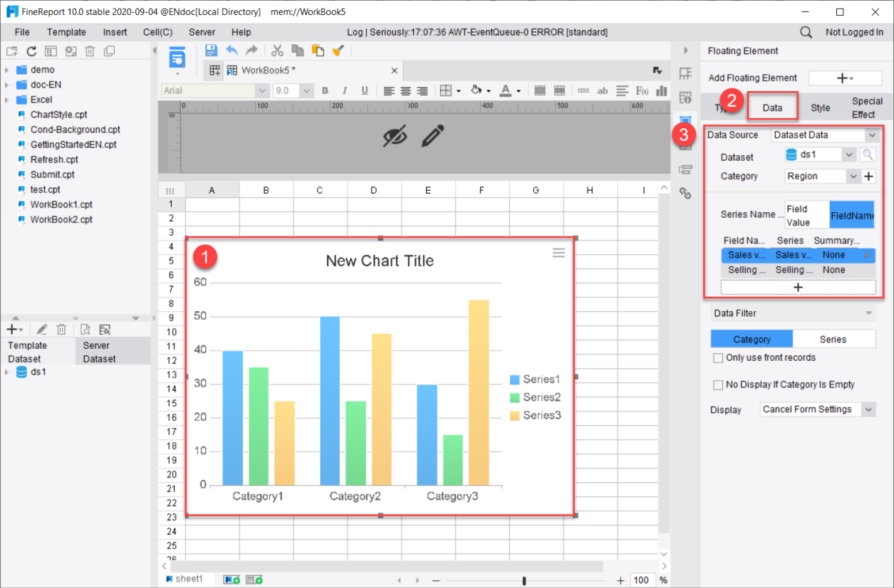The width and height of the screenshot is (894, 588).
Task: Click the Copy icon in toolbar
Action: point(298,51)
